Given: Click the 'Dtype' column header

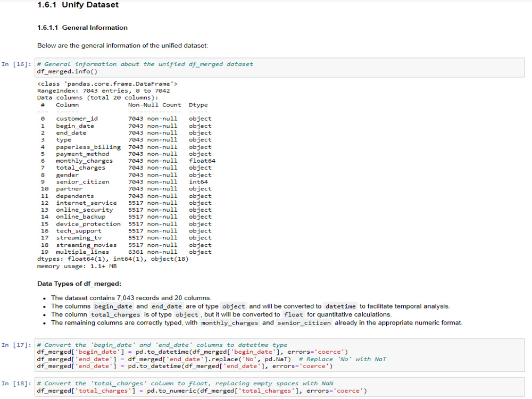Looking at the screenshot, I should (198, 105).
